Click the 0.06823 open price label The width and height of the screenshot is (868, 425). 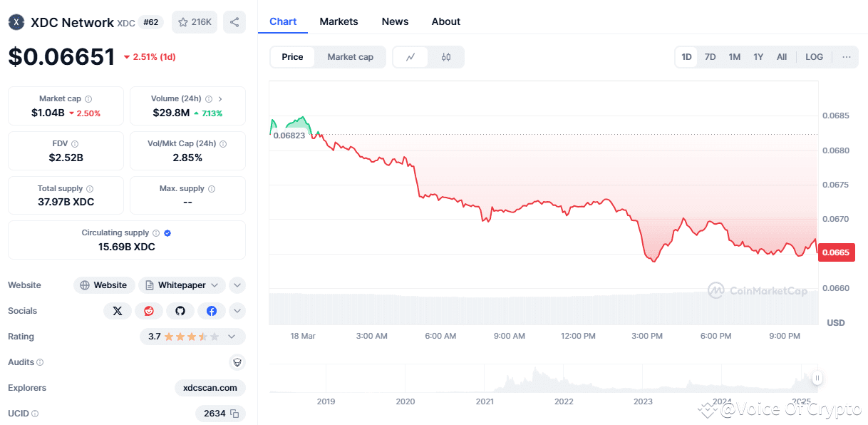click(x=289, y=135)
